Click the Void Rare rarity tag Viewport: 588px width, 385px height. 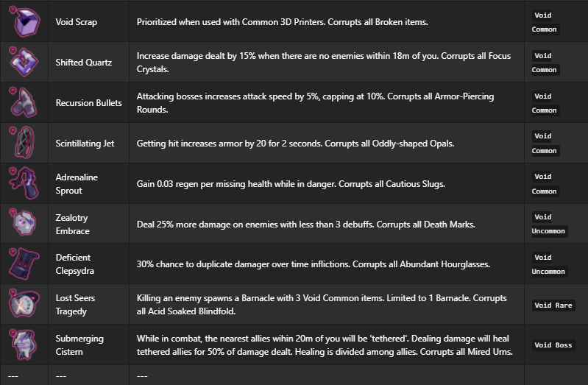click(553, 305)
